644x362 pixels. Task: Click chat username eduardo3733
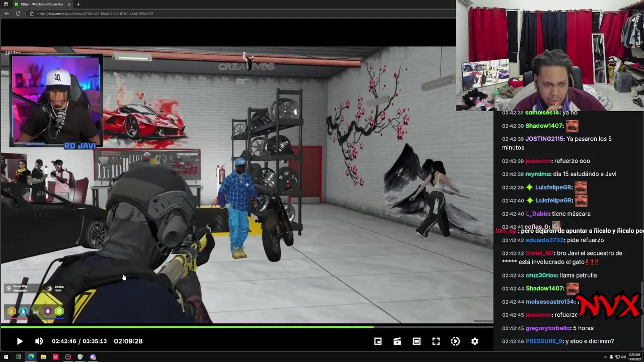point(545,240)
